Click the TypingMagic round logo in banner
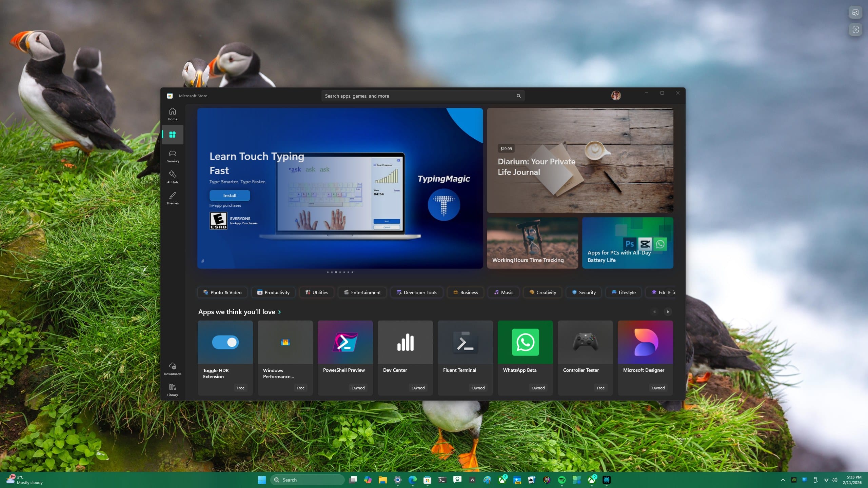Screen dimensions: 868x488 [443, 205]
